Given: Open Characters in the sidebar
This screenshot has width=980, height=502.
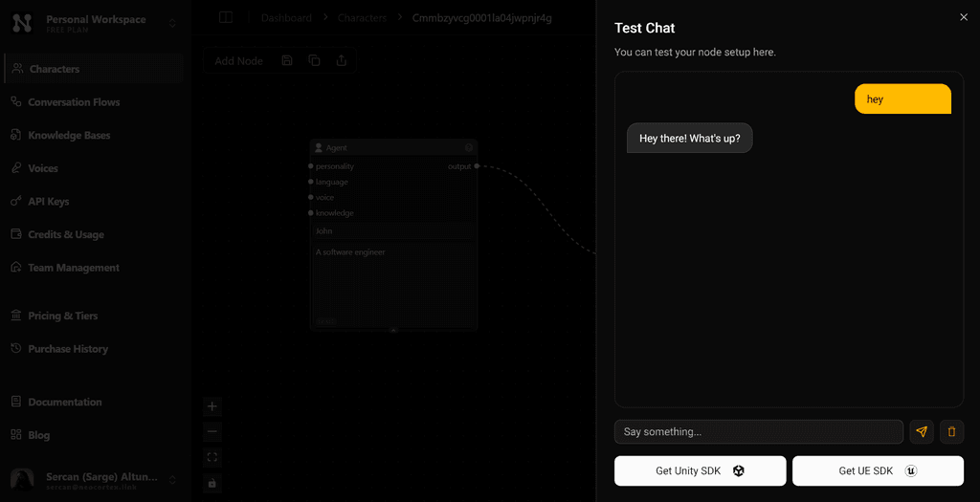Looking at the screenshot, I should (94, 69).
